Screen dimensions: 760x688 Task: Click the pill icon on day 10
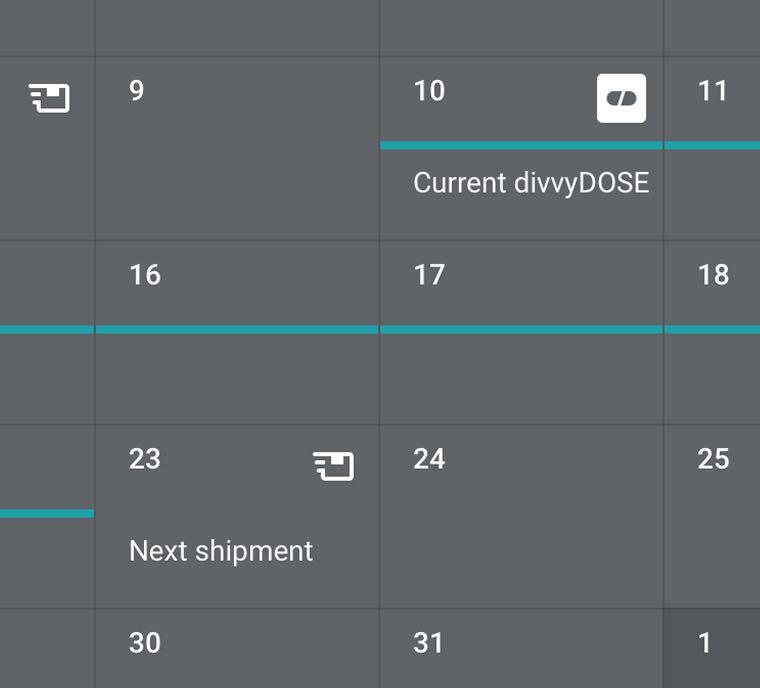[x=621, y=98]
